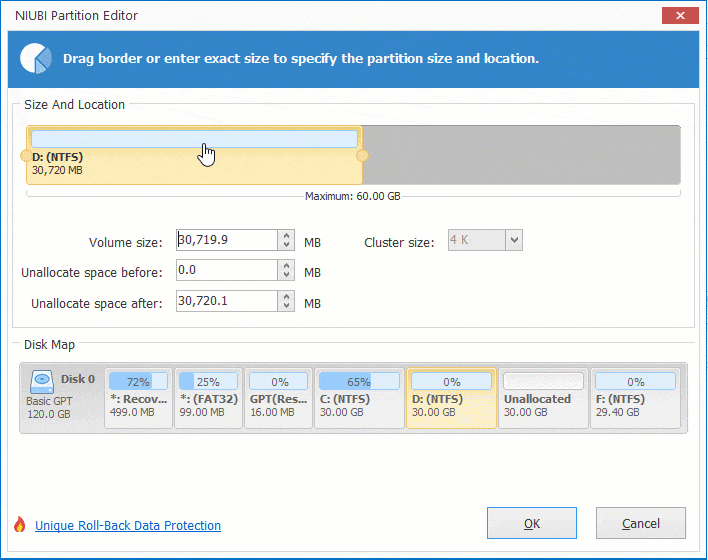Click the 72% usage bar on Recovery partition
This screenshot has height=560, width=708.
click(x=138, y=382)
